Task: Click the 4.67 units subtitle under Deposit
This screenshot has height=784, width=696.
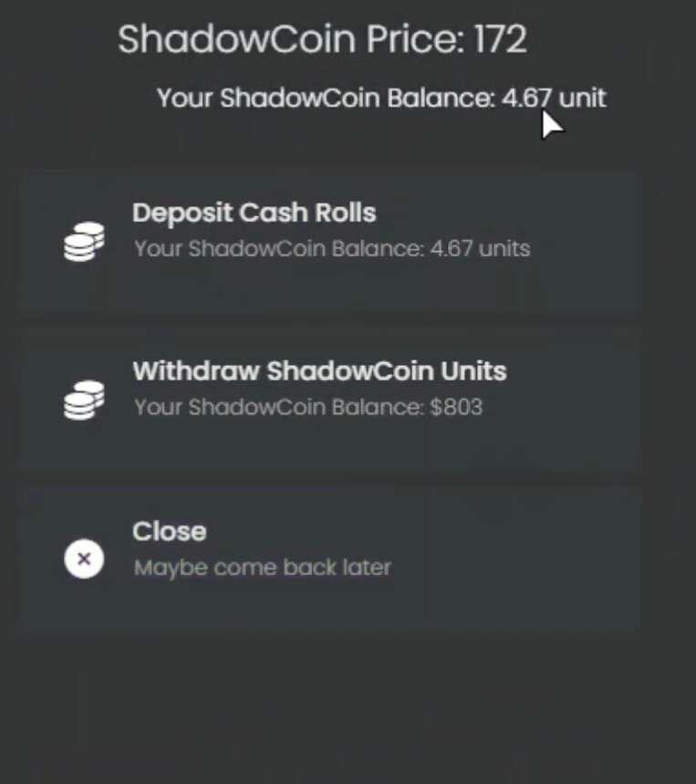Action: [x=331, y=248]
